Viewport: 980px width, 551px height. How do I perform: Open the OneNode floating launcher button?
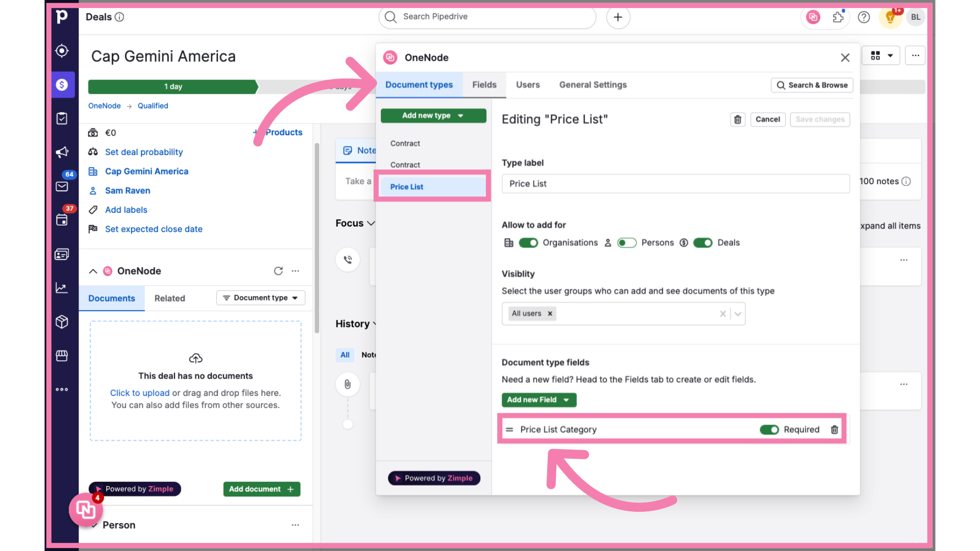pyautogui.click(x=86, y=509)
